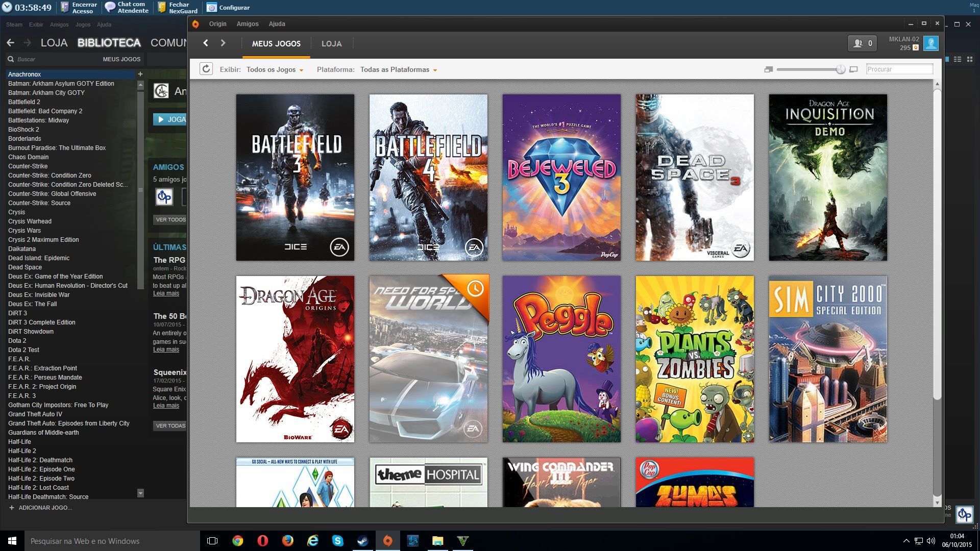Switch to the MEUS JOGOS tab
This screenshot has width=980, height=551.
tap(276, 43)
